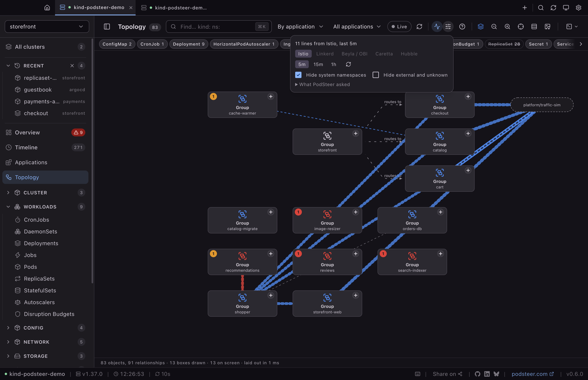Open the storefront namespace dropdown
588x380 pixels.
point(47,27)
